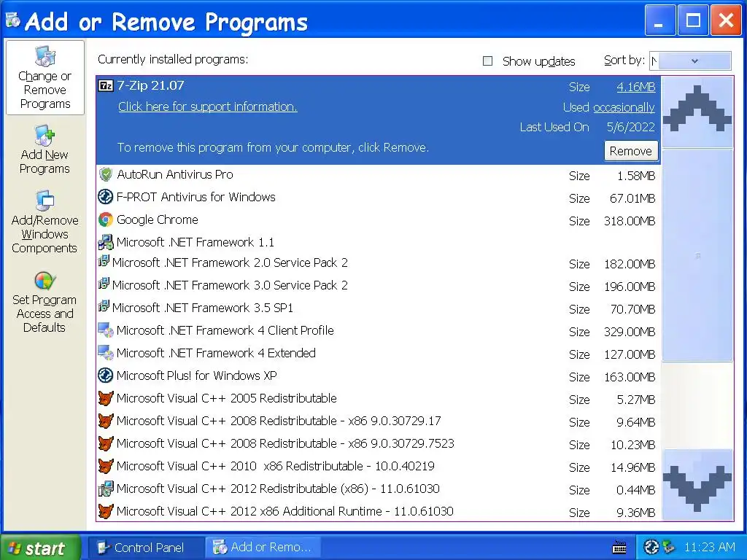The image size is (747, 560).
Task: Click the vertical scrollbar thumb
Action: tap(697, 255)
